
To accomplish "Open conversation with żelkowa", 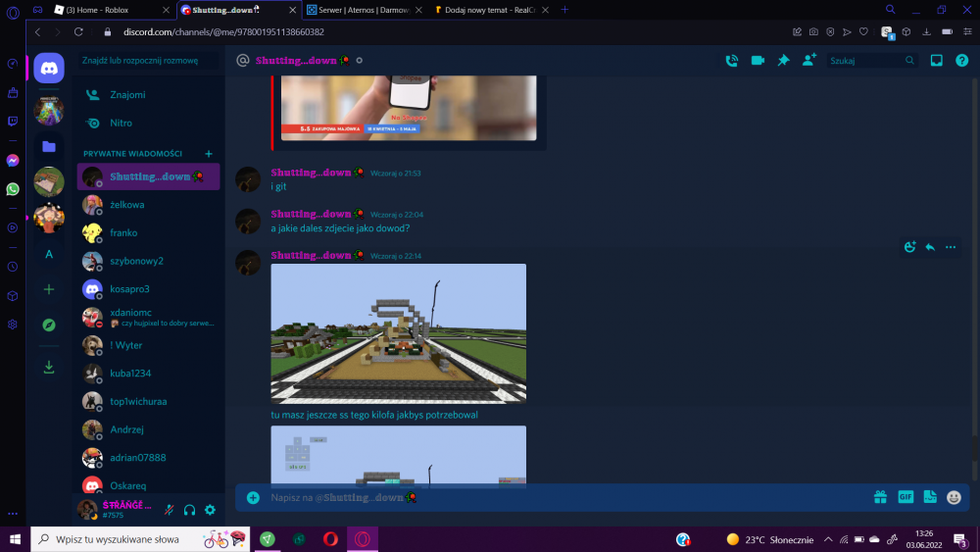I will (x=148, y=204).
